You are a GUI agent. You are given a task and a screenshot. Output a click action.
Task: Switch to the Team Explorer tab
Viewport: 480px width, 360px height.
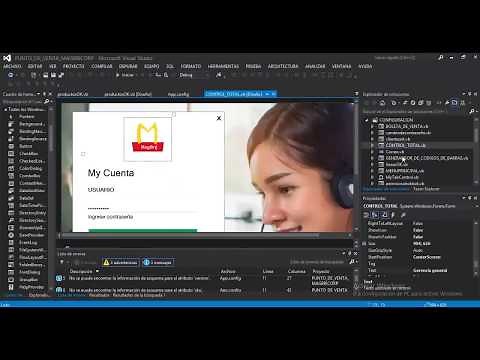pos(426,189)
